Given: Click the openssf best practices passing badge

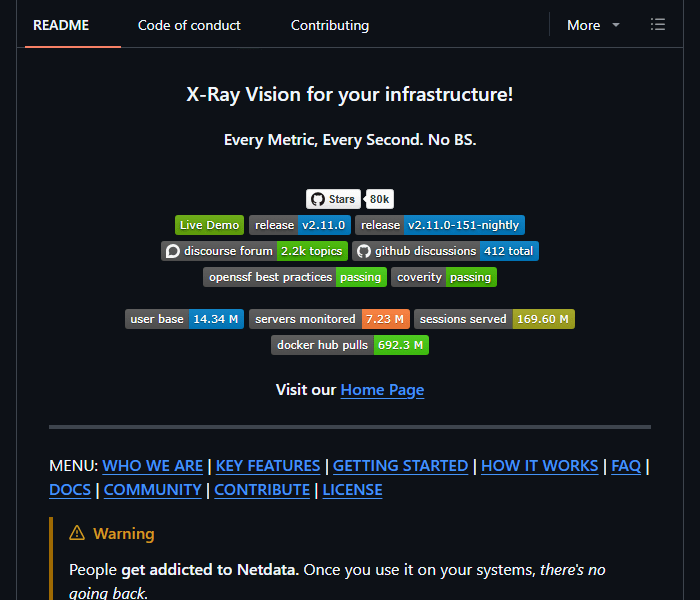Looking at the screenshot, I should click(295, 277).
